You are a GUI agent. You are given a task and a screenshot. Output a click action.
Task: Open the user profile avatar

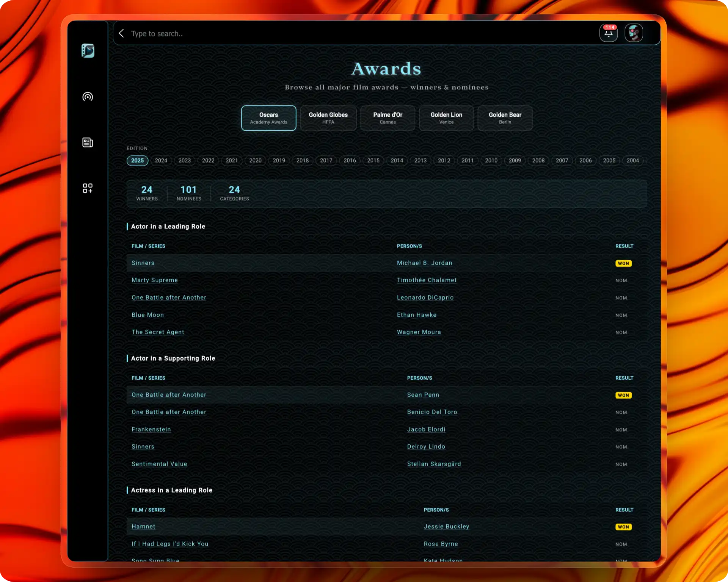pos(633,33)
